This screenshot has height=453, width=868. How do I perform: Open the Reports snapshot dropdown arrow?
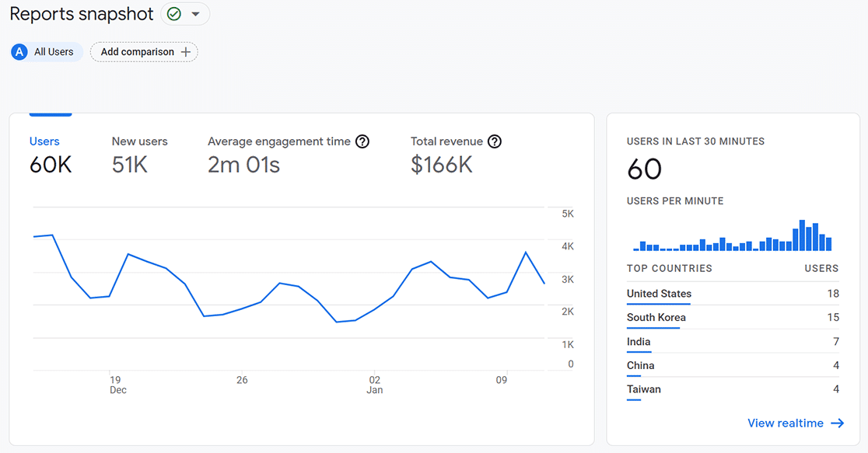tap(196, 13)
